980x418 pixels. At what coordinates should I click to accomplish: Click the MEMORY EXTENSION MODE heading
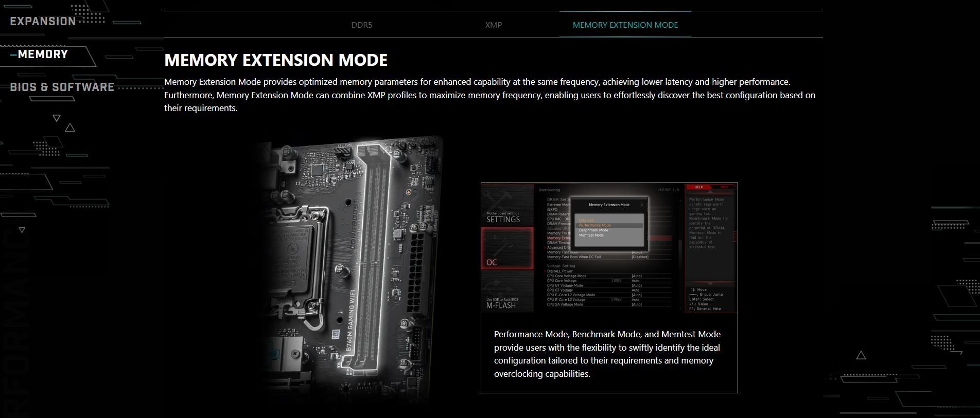(x=275, y=60)
